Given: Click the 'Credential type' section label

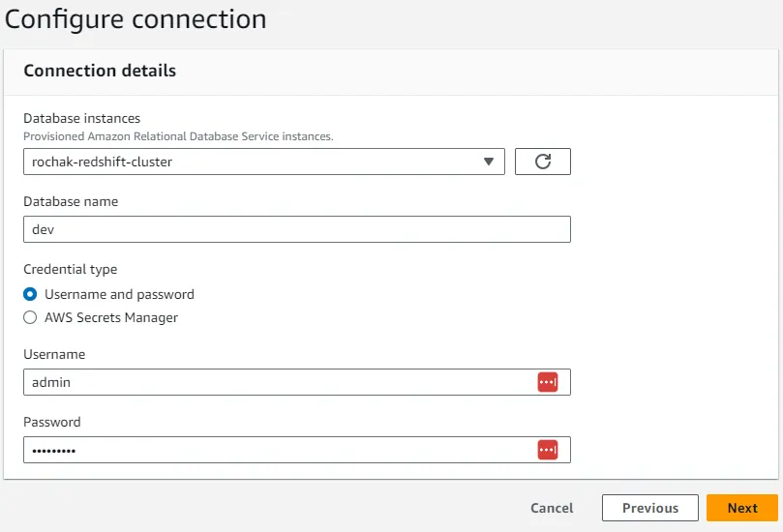Looking at the screenshot, I should [x=71, y=270].
